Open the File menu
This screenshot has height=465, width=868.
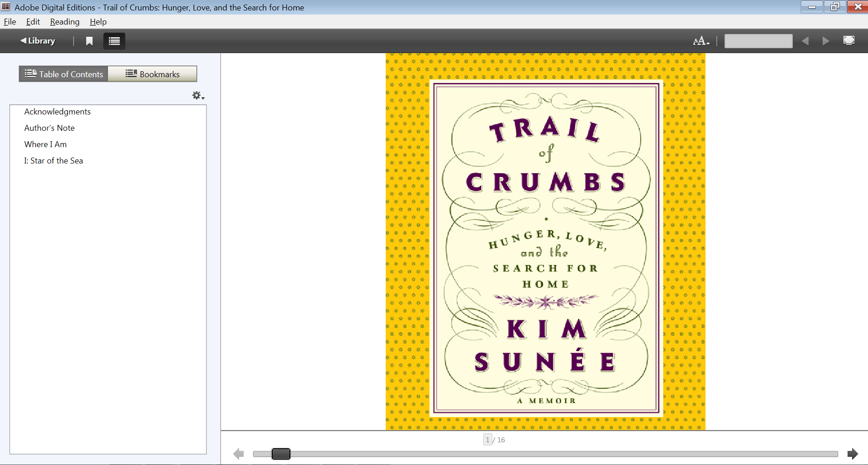click(10, 21)
